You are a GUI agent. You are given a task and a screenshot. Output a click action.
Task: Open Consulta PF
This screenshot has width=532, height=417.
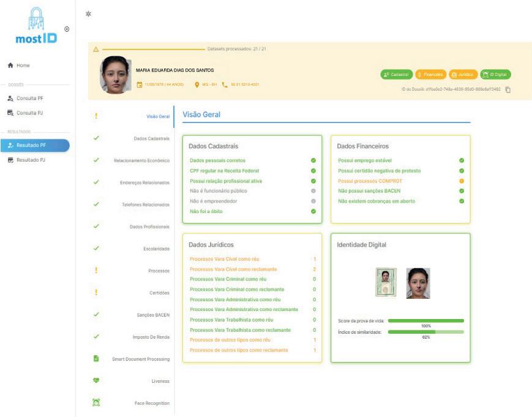click(x=30, y=99)
